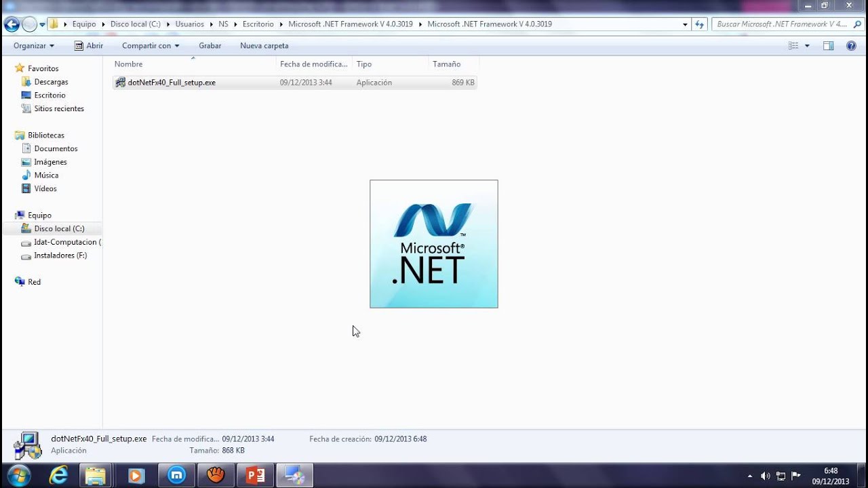Screen dimensions: 868x488
Task: Click Fecha de creación value in details pane
Action: pos(400,439)
